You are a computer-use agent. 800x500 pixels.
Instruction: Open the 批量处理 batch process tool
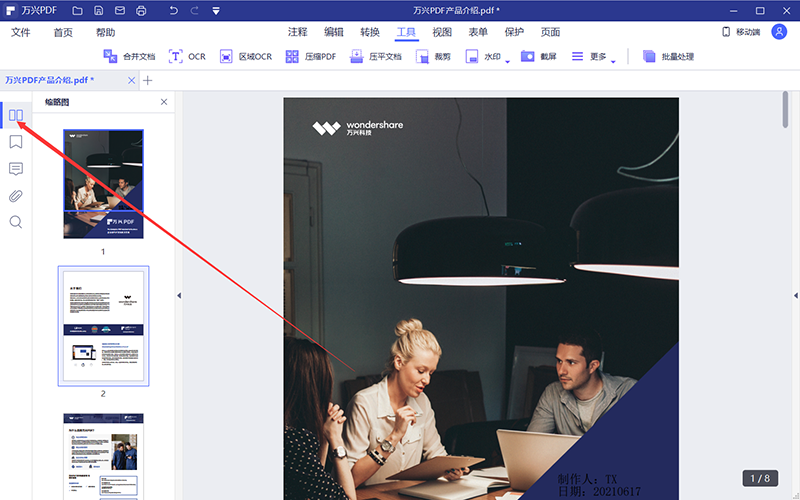[668, 56]
